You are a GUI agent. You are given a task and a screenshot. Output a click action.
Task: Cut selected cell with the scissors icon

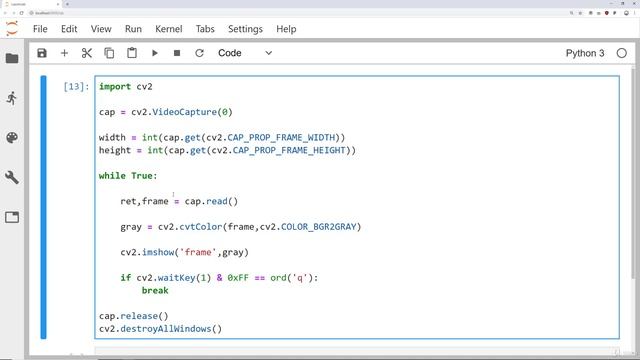(x=87, y=53)
